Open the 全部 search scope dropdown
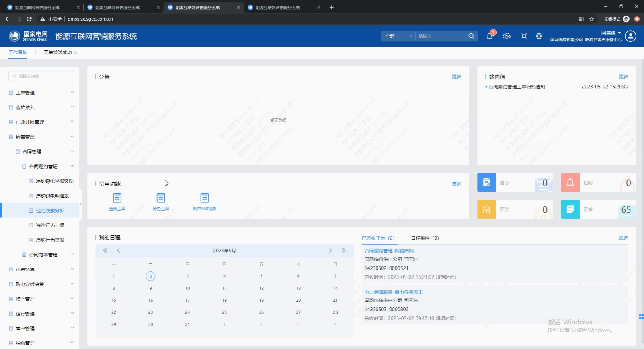644x349 pixels. (398, 36)
